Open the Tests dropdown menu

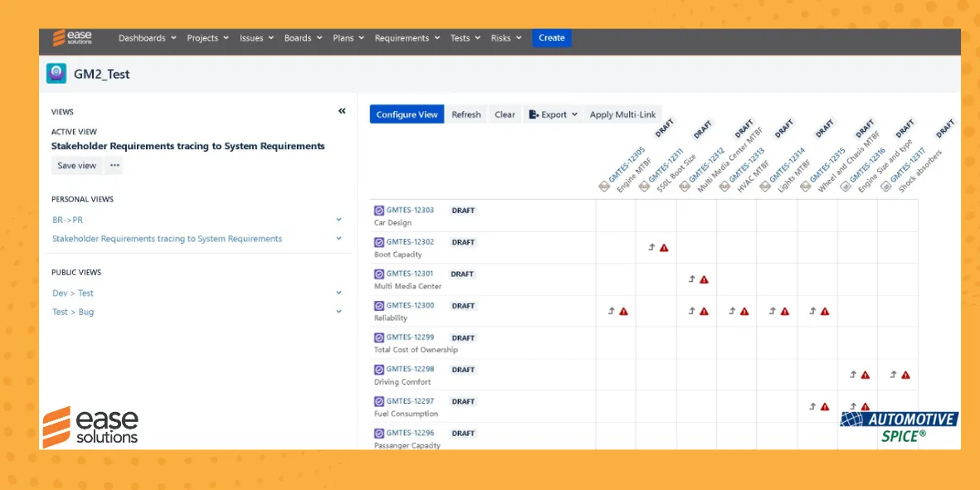pyautogui.click(x=465, y=38)
